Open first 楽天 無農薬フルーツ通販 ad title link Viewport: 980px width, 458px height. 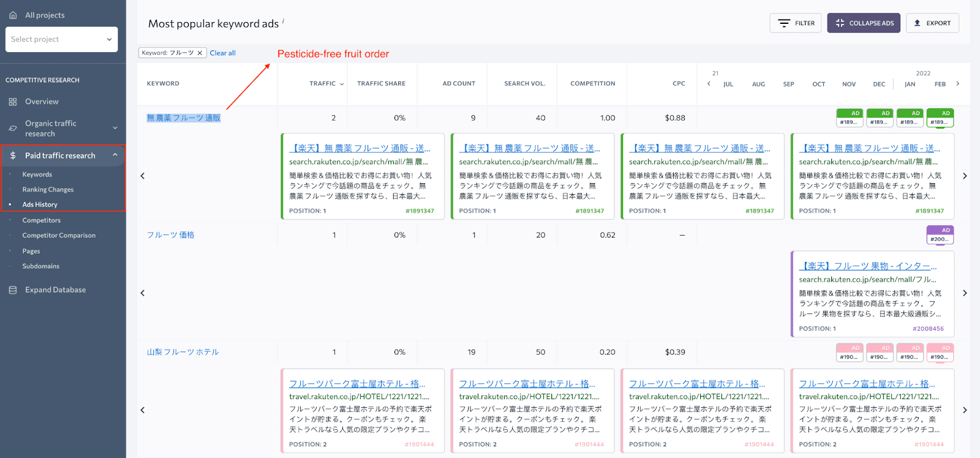tap(360, 148)
